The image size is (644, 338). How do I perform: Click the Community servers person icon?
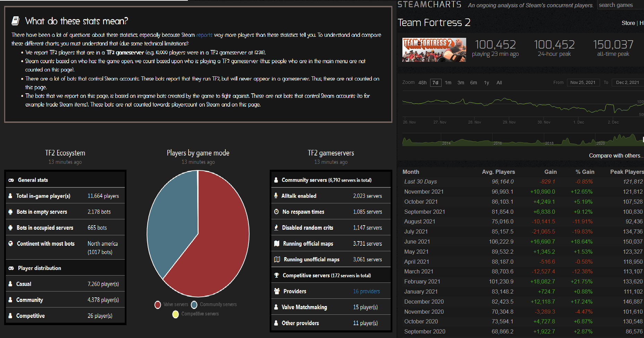pyautogui.click(x=276, y=180)
